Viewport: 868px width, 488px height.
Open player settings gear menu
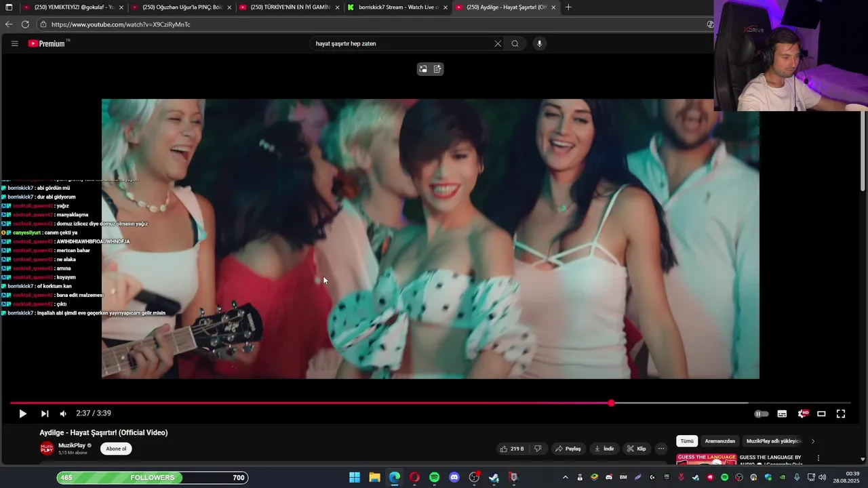(x=802, y=413)
